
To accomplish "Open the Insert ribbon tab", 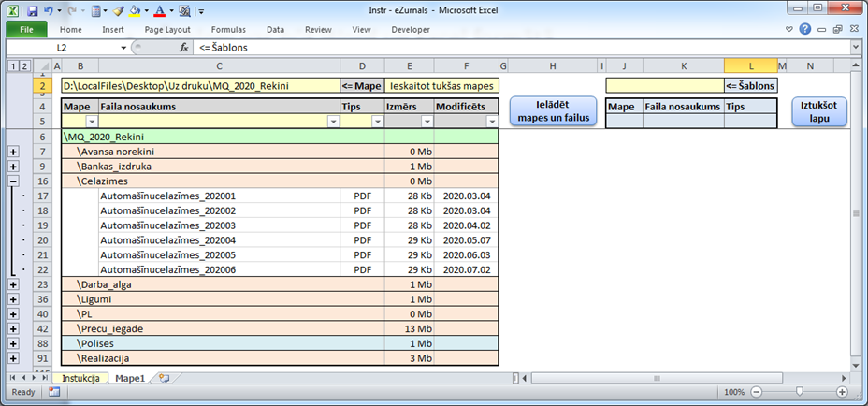I will pyautogui.click(x=113, y=30).
